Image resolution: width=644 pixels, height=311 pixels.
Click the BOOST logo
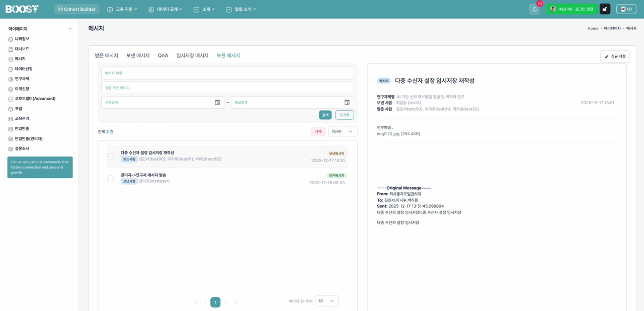[x=22, y=9]
